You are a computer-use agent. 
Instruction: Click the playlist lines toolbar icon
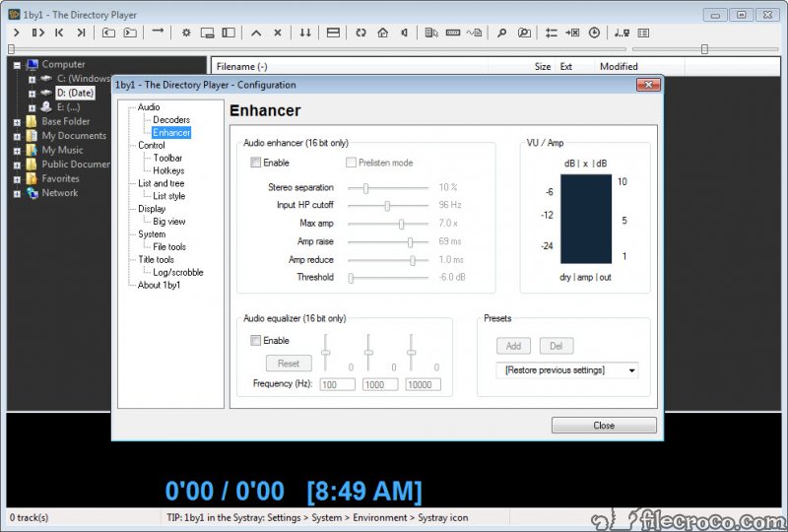coord(552,33)
